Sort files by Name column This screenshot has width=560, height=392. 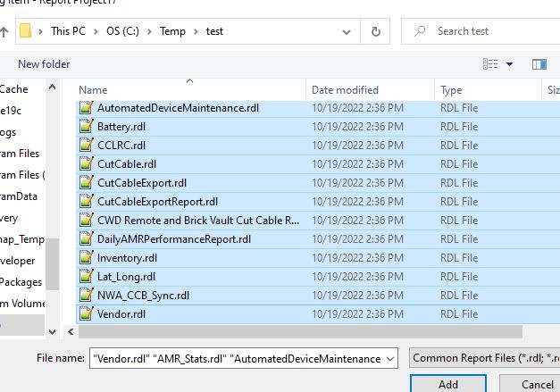191,90
